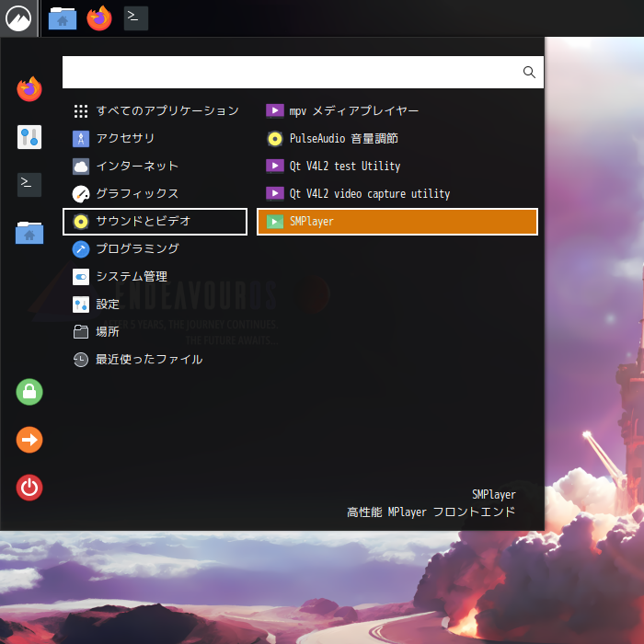Click the purple icon of Qt V4L2 video capture
The height and width of the screenshot is (644, 644).
click(275, 194)
